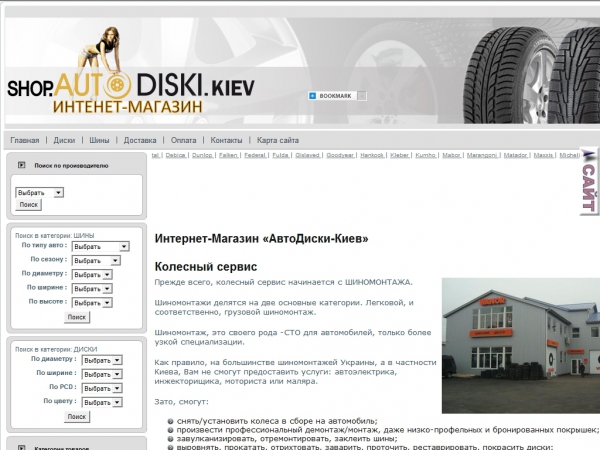Open the Dunlop brand link
This screenshot has width=600, height=450.
pyautogui.click(x=202, y=155)
